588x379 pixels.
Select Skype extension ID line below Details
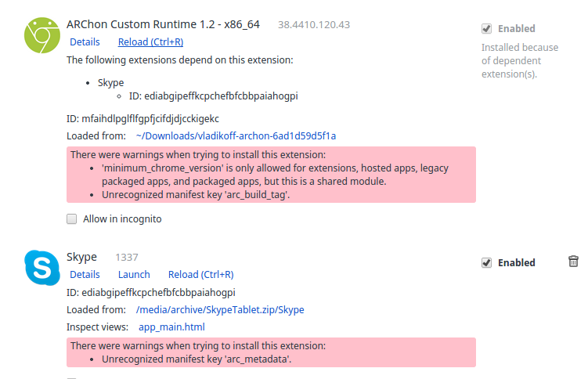point(151,292)
